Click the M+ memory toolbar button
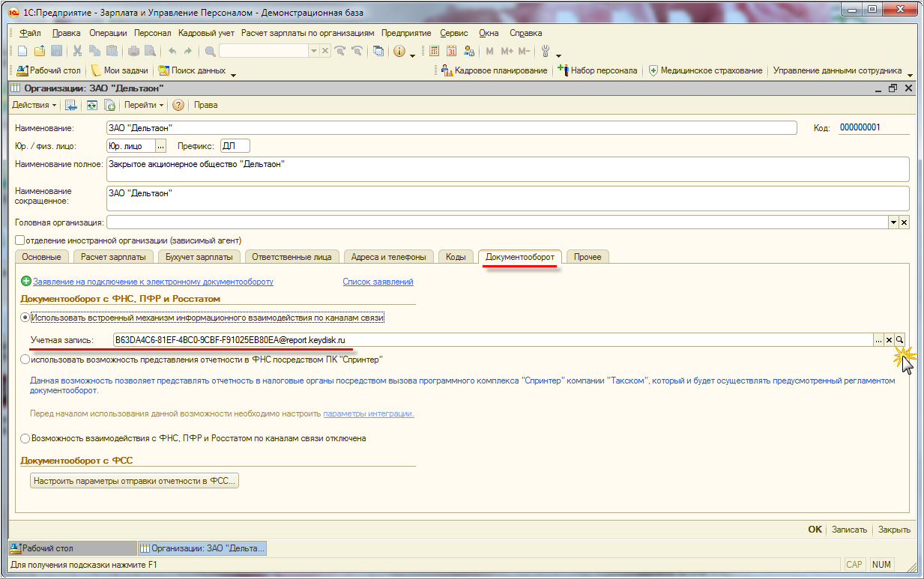This screenshot has width=924, height=579. tap(507, 51)
